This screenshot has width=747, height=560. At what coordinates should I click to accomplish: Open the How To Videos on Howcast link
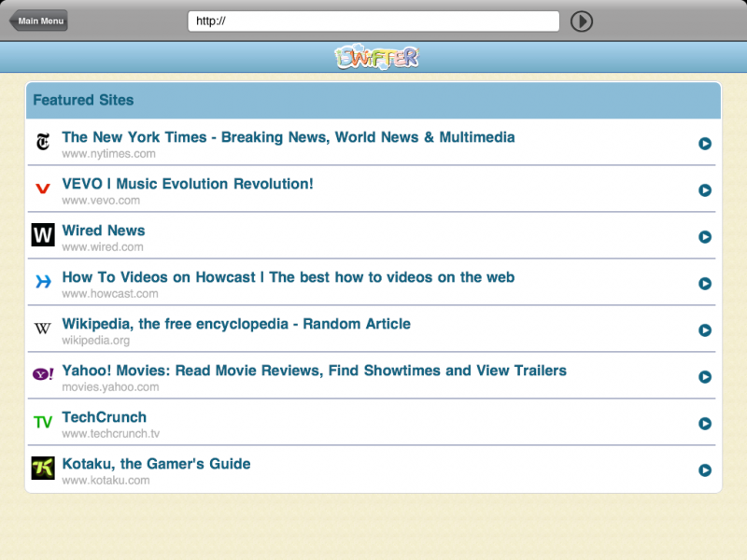click(289, 277)
